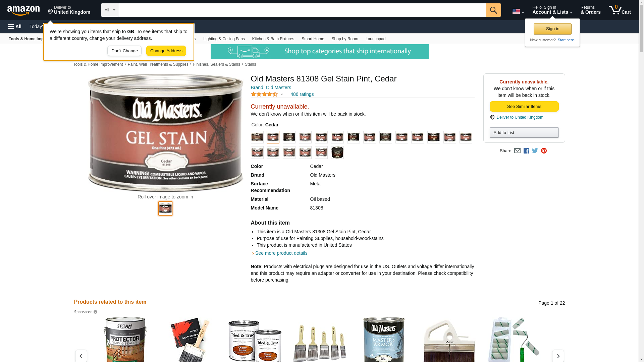Share product on Pinterest icon
This screenshot has width=644, height=362.
[544, 151]
